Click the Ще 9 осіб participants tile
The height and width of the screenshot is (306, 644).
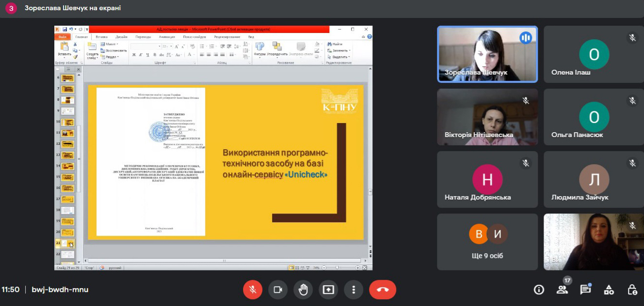coord(487,242)
